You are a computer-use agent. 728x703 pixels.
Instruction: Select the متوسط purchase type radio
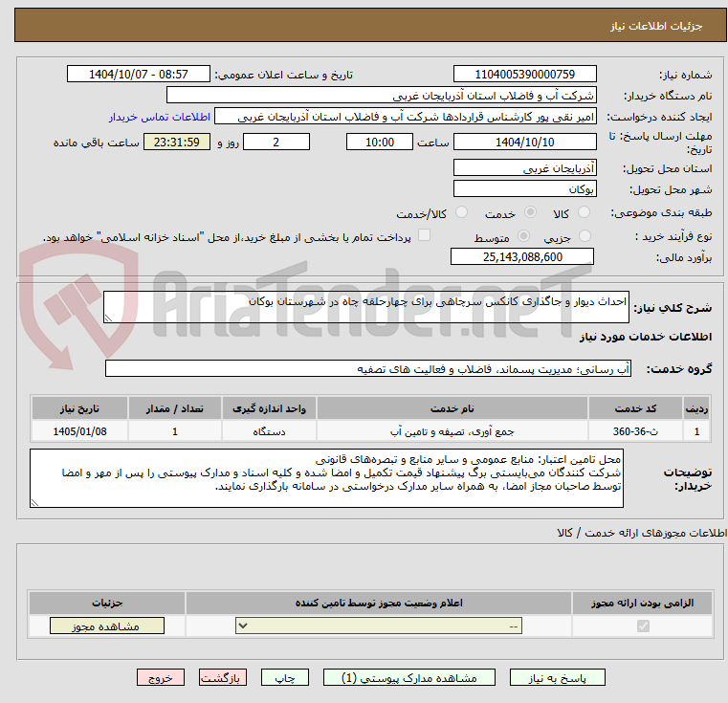(523, 236)
